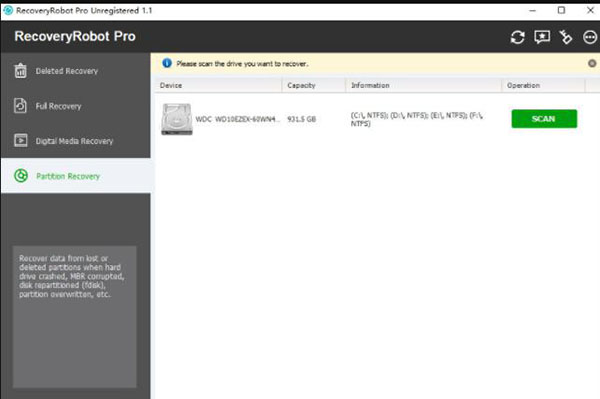Screen dimensions: 600x399
Task: Click the Information column header
Action: (424, 85)
